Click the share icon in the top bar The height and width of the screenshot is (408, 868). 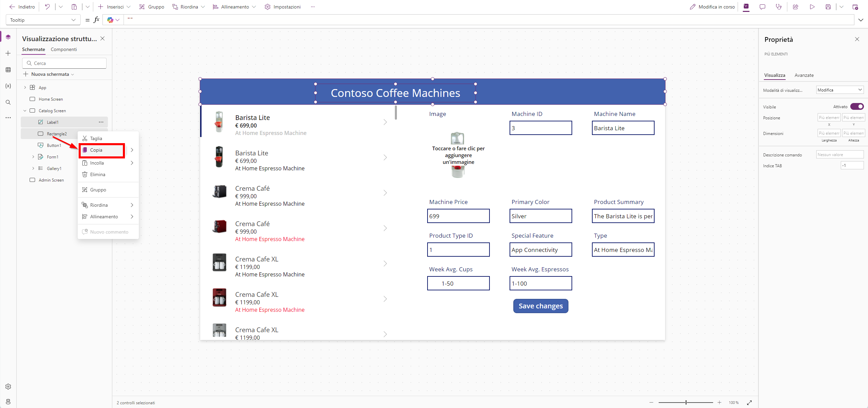pos(795,7)
